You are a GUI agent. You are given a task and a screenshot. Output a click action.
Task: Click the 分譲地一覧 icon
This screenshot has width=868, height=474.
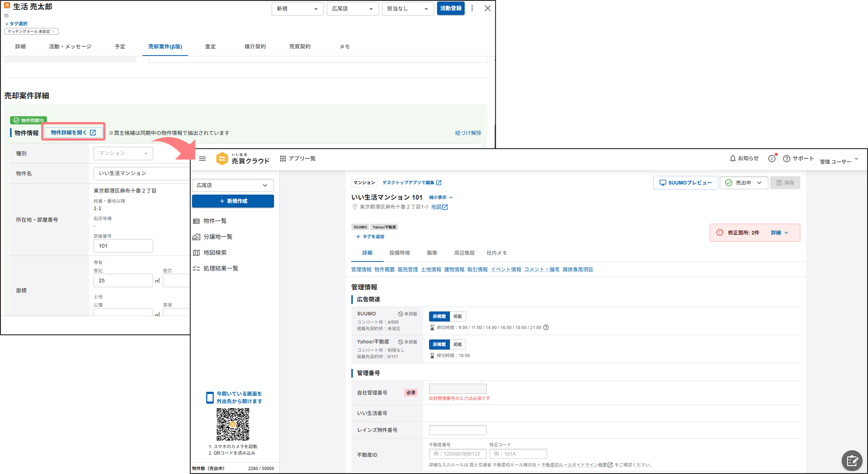click(196, 237)
